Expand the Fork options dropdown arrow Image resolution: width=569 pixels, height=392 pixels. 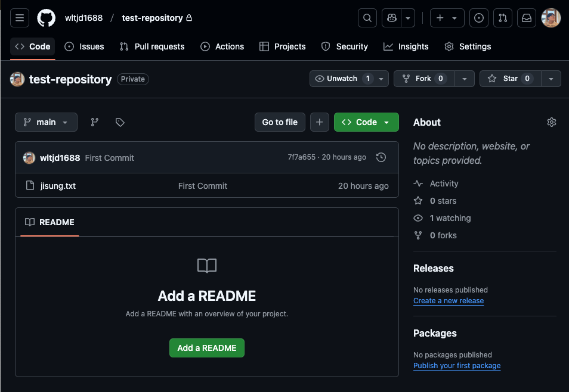tap(465, 79)
